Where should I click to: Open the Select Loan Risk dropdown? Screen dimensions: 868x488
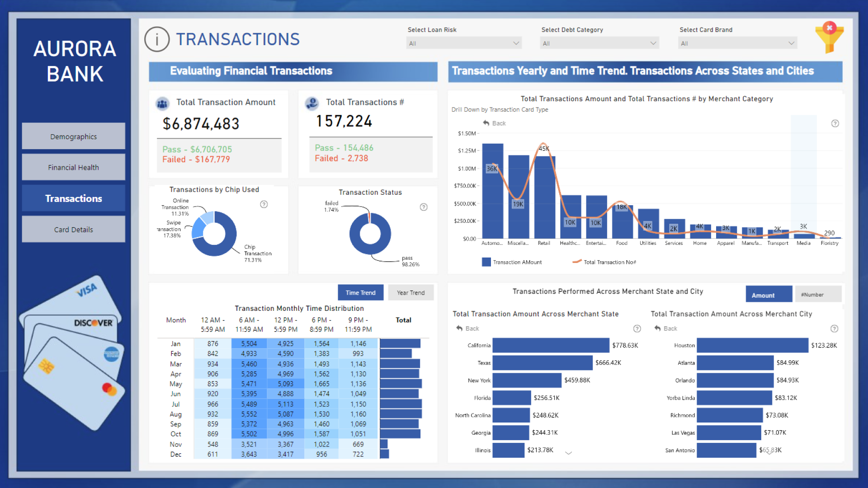click(464, 43)
